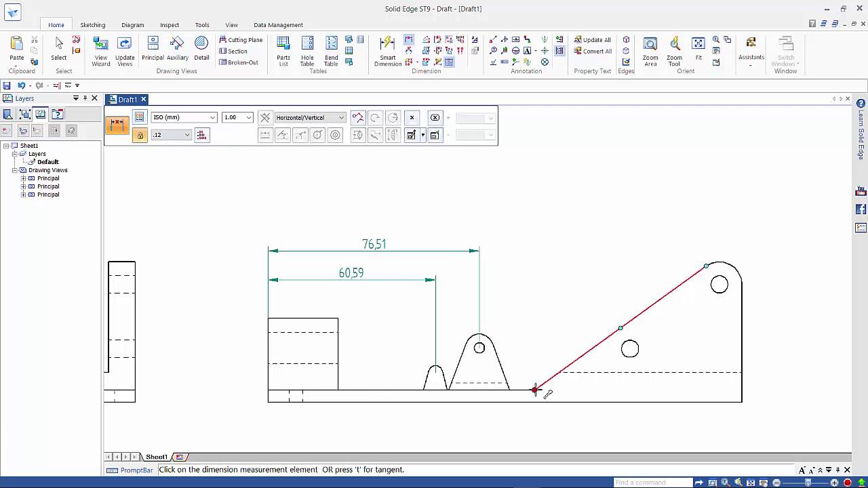This screenshot has width=868, height=488.
Task: Select the Sheet1 sheet tab
Action: click(157, 457)
